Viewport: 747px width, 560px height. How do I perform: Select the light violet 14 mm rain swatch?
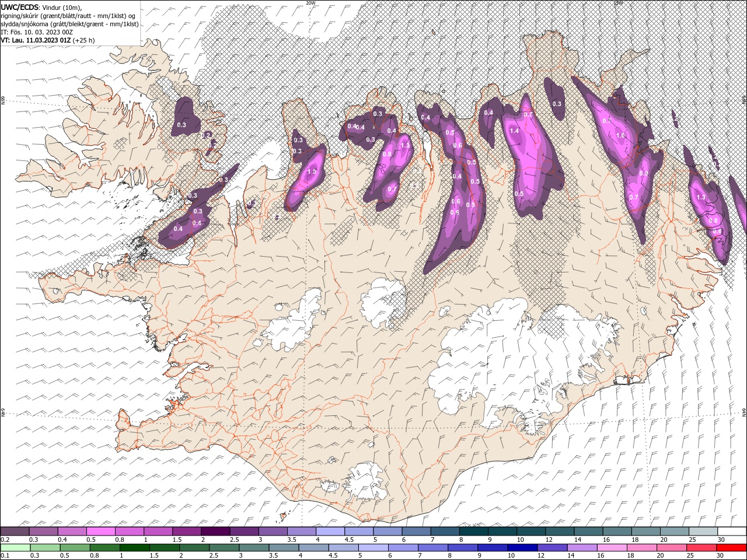[x=582, y=548]
